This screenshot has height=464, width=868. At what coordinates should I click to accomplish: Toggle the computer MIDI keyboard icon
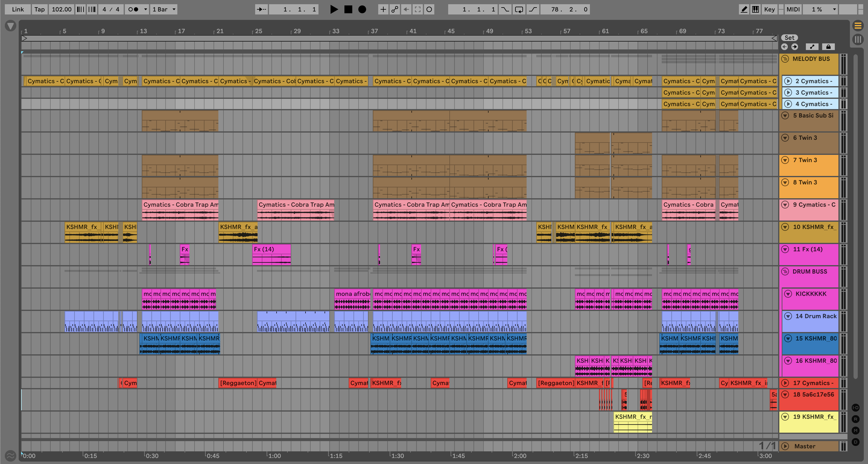point(756,9)
